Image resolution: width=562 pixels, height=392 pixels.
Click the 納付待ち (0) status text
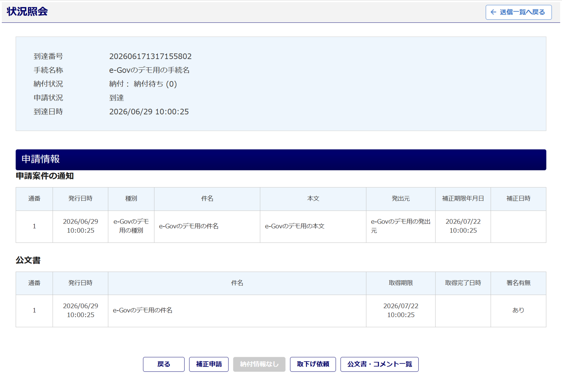point(155,84)
